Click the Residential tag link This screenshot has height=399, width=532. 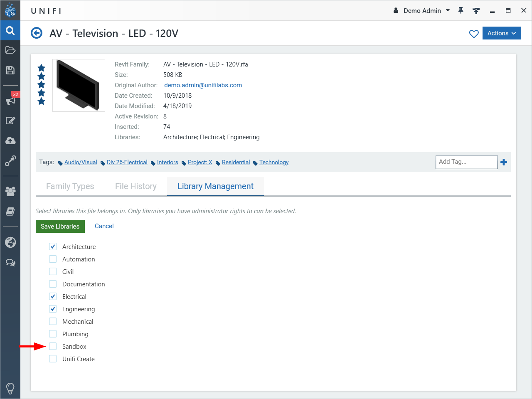click(236, 162)
